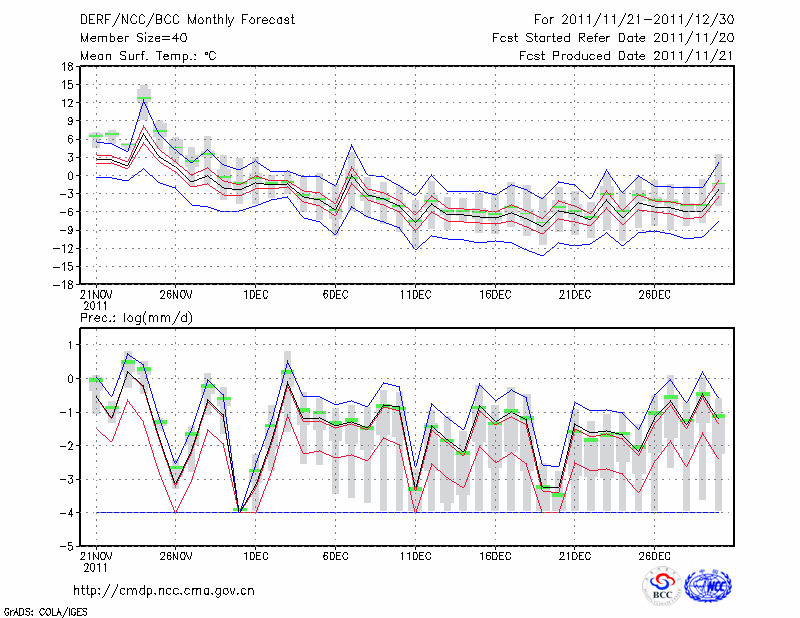Open the cmdp.ncc.cma.gov.cn URL
Viewport: 800px width, 618px height.
(164, 590)
